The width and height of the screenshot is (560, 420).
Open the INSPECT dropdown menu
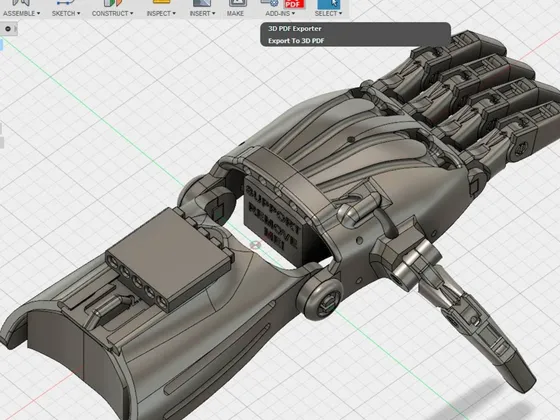(x=161, y=14)
